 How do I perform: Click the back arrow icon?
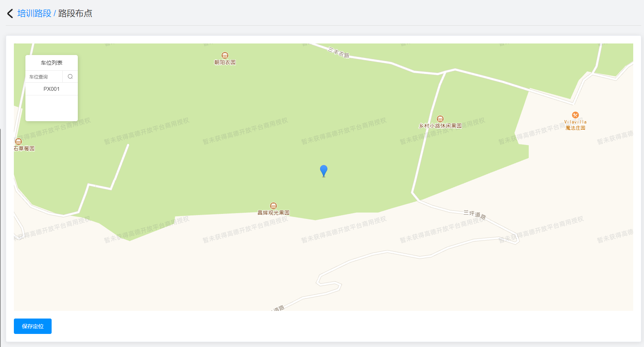point(10,13)
